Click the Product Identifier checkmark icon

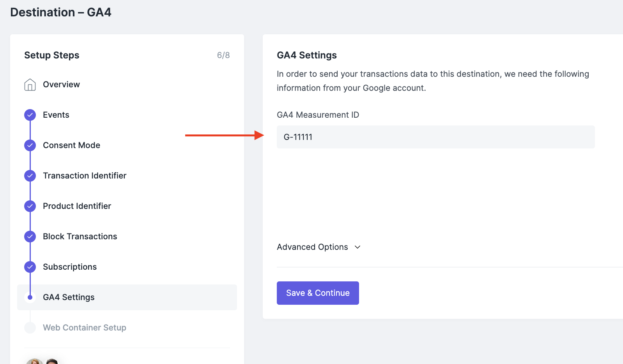(x=30, y=206)
